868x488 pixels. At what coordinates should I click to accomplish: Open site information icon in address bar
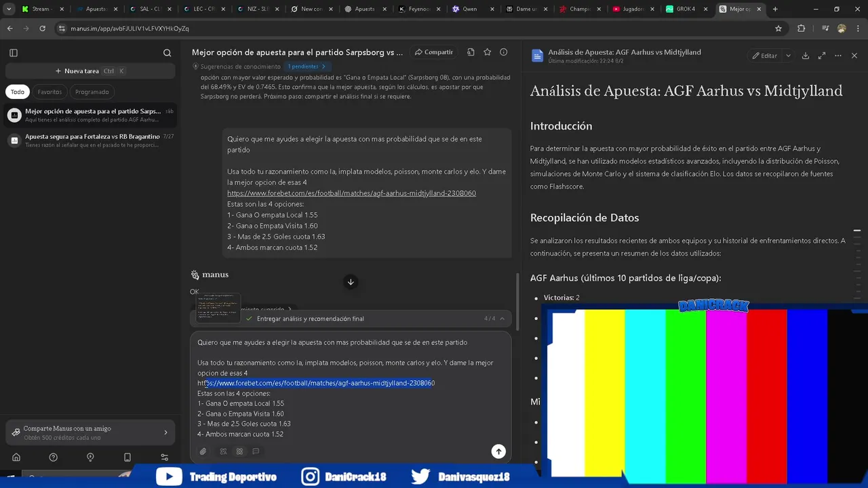point(62,28)
